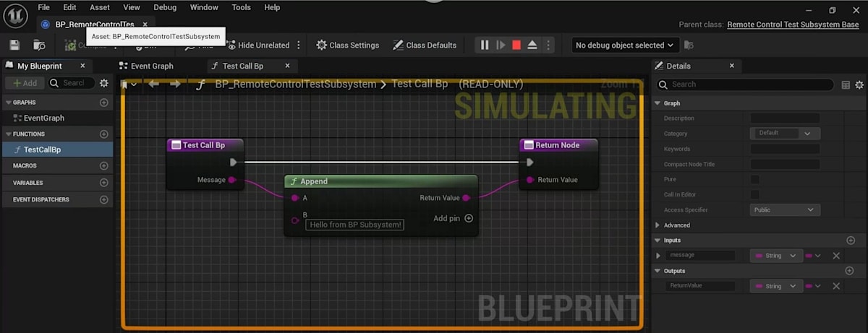Open the Edit menu
The height and width of the screenshot is (333, 868).
click(69, 7)
